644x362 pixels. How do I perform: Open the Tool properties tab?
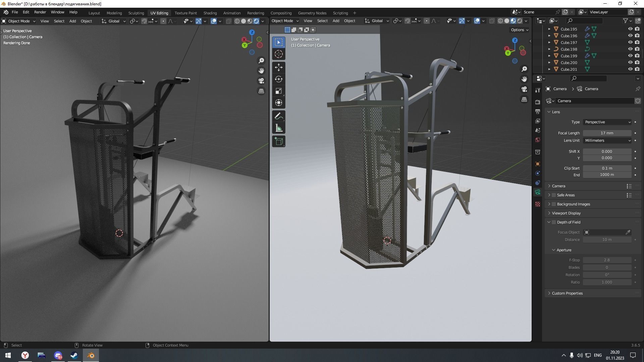538,90
